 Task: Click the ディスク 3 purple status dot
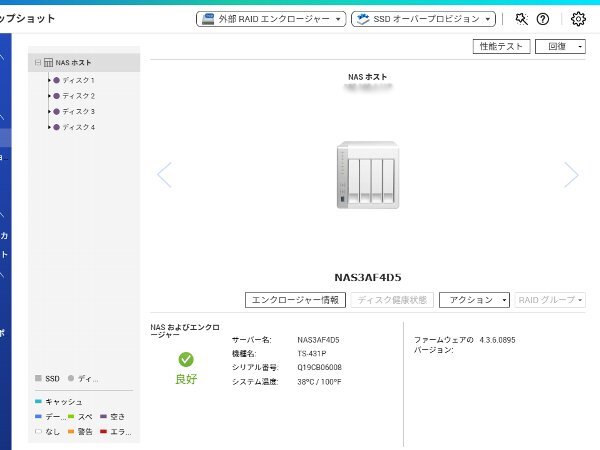pos(57,112)
